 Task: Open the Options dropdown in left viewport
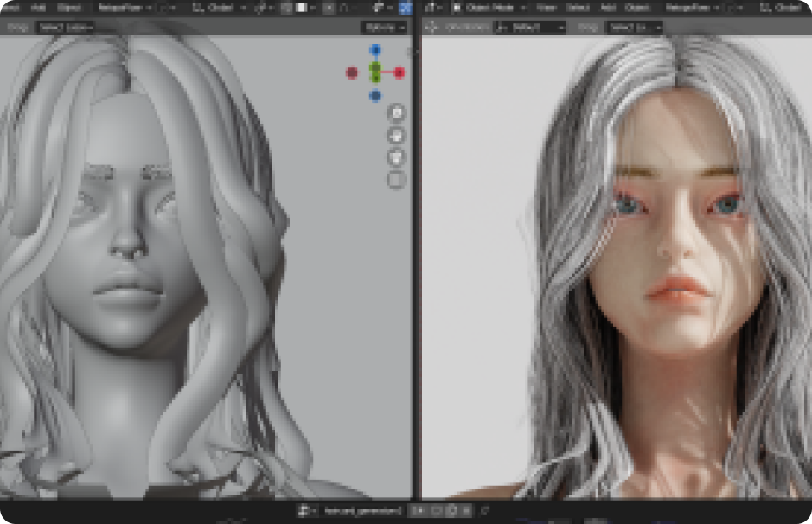click(x=384, y=28)
